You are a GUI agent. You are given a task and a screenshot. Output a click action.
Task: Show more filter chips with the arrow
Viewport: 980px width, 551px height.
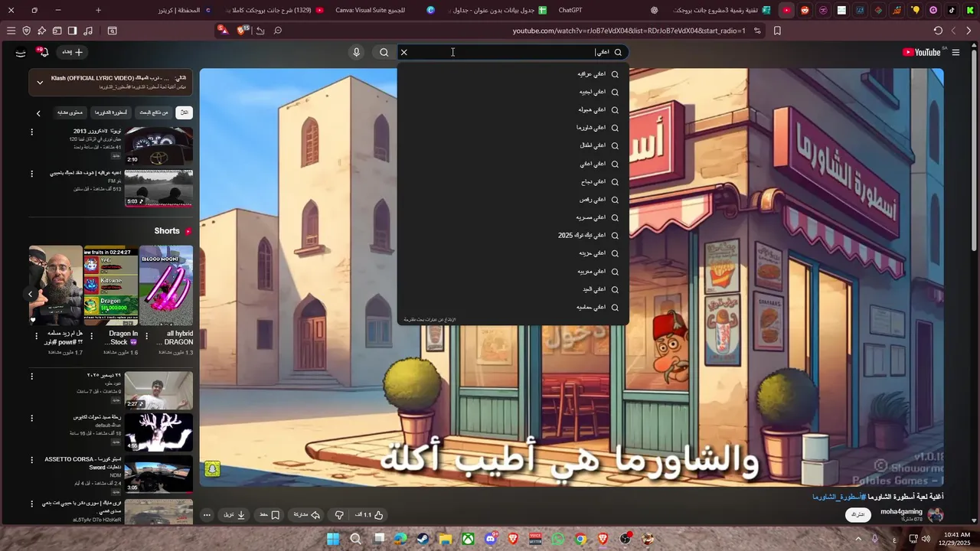[38, 113]
